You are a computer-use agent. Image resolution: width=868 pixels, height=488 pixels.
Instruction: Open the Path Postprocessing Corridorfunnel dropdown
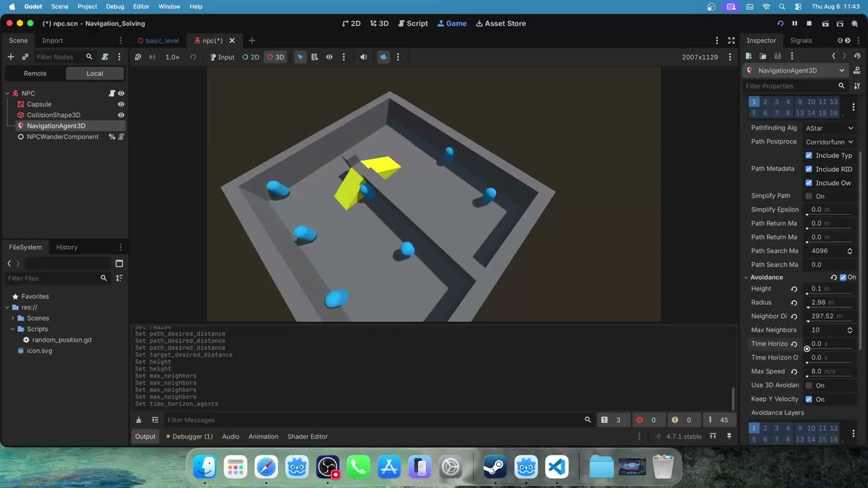tap(829, 142)
